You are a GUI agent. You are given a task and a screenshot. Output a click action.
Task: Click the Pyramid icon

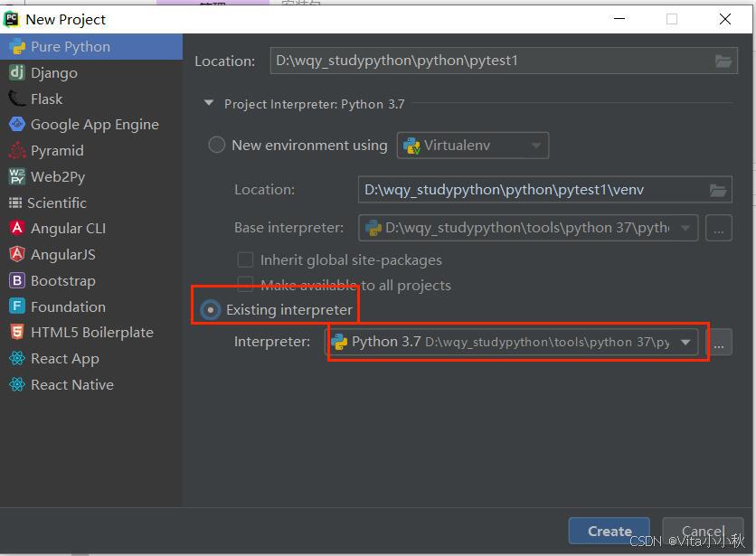click(17, 150)
